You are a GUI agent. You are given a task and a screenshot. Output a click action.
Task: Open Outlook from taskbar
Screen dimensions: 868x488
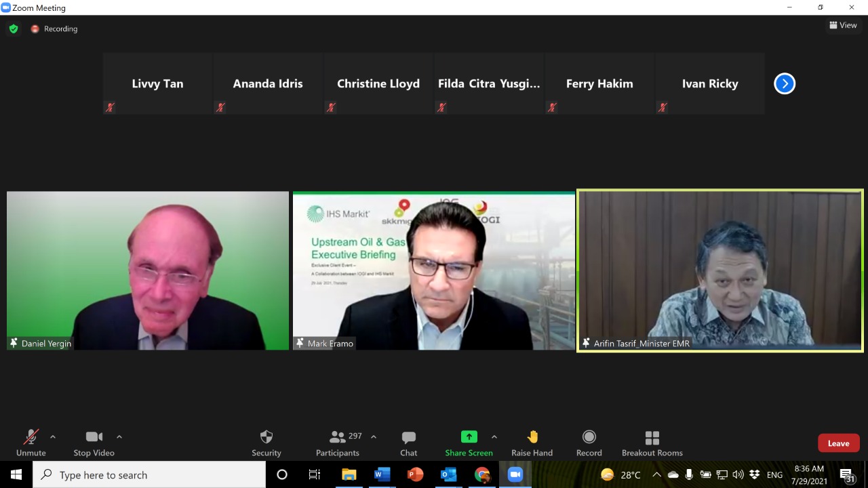pos(448,474)
